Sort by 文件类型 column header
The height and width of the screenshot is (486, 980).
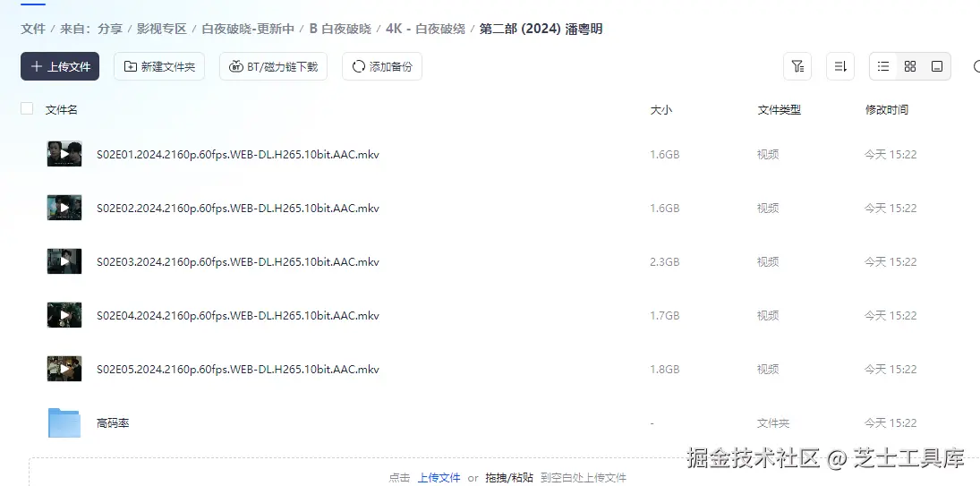click(780, 110)
